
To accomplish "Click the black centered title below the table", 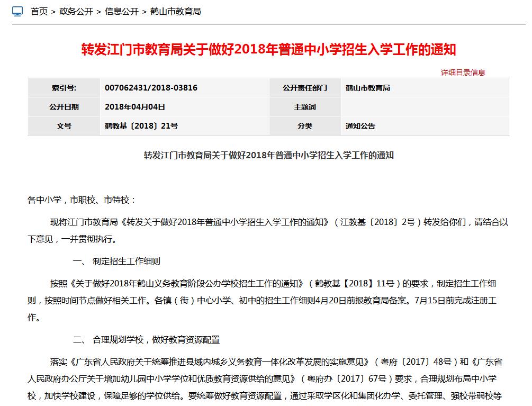I will (268, 156).
